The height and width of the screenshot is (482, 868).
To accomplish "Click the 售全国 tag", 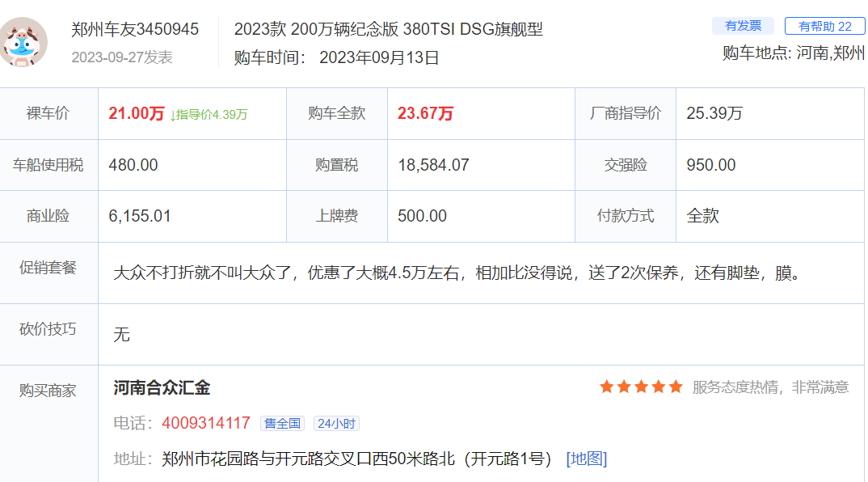I will tap(282, 424).
